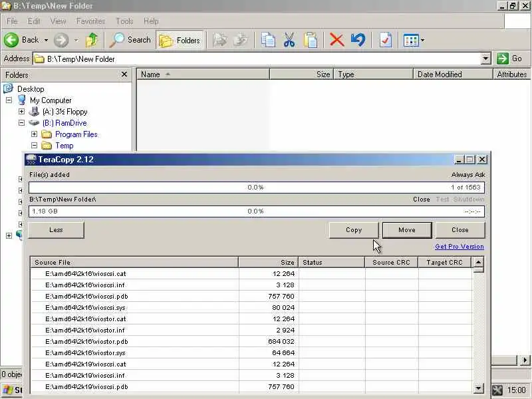Image resolution: width=532 pixels, height=399 pixels.
Task: Click the Paste clipboard icon
Action: [x=311, y=40]
